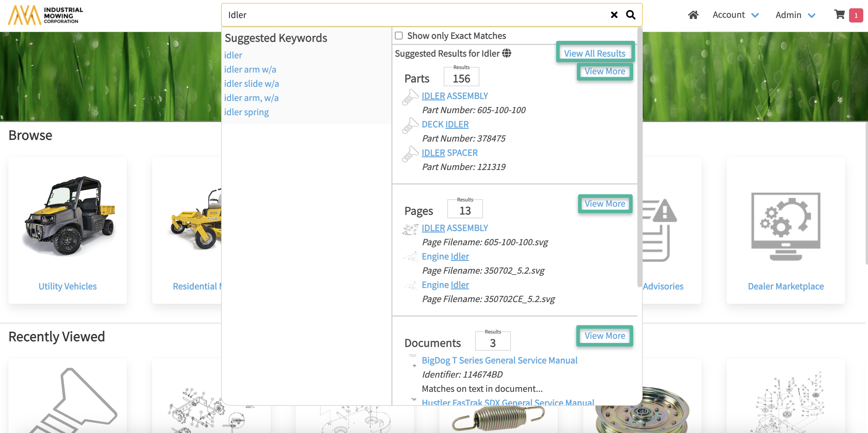Select suggested keyword 'idler arm w/a'
The height and width of the screenshot is (433, 868).
pyautogui.click(x=250, y=69)
